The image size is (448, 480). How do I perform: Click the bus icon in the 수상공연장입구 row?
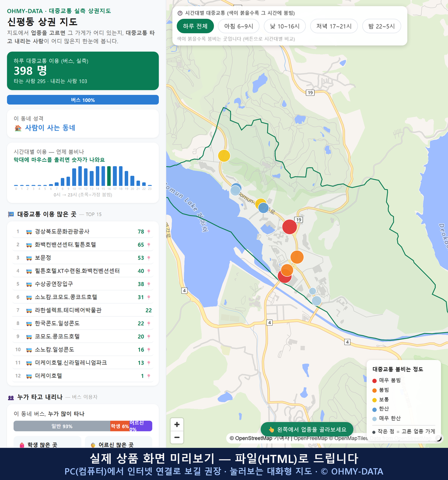coord(29,285)
